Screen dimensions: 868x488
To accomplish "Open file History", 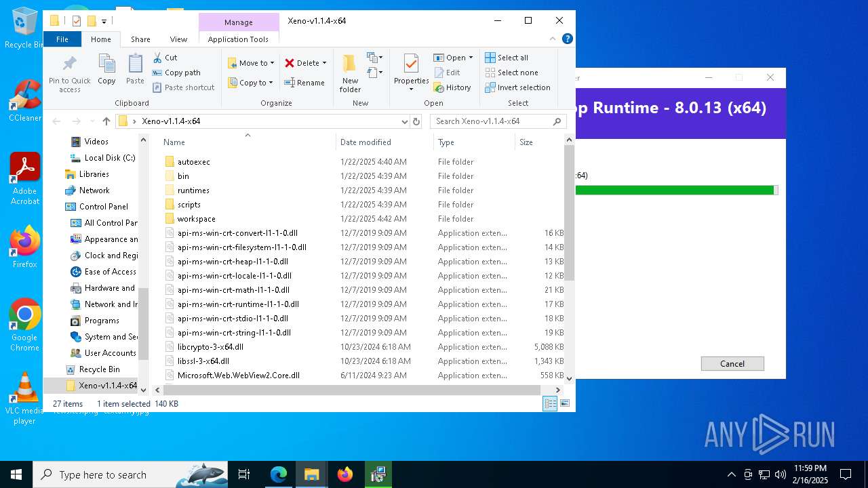I will point(452,87).
